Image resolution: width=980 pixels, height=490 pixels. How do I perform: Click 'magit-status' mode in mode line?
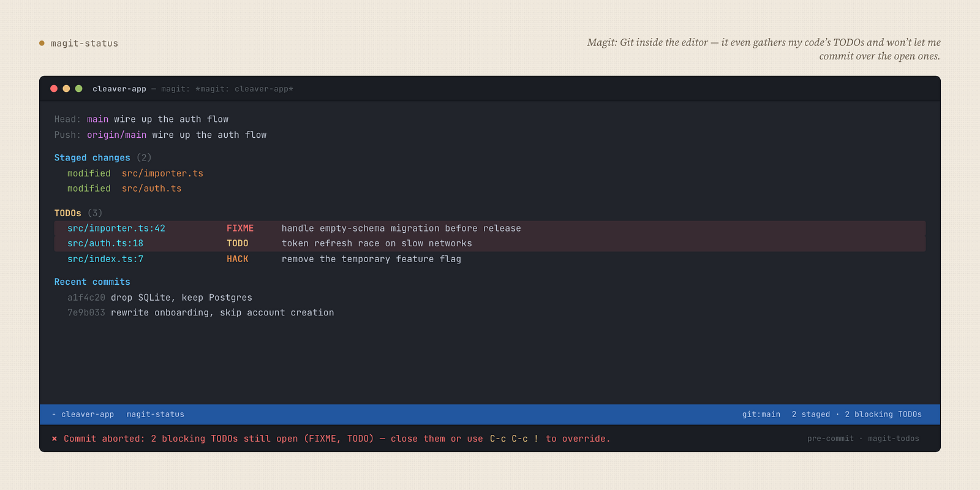click(155, 415)
